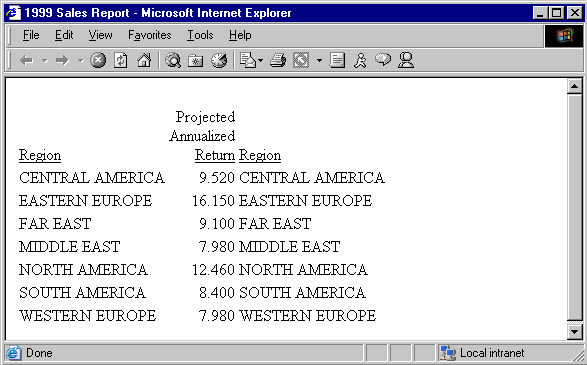Open the Discuss speech bubble icon
Screen dimensions: 587x365
(383, 60)
